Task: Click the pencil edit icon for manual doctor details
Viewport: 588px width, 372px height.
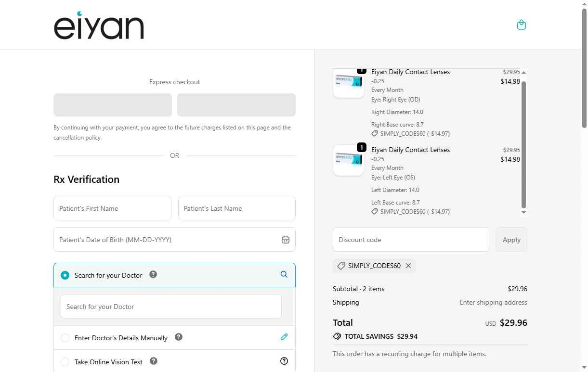Action: coord(284,337)
